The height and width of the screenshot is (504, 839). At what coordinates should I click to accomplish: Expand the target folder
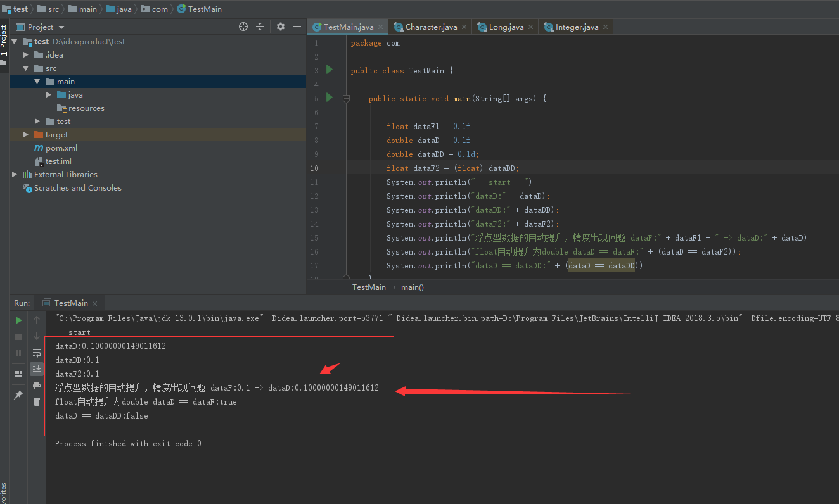pyautogui.click(x=26, y=135)
